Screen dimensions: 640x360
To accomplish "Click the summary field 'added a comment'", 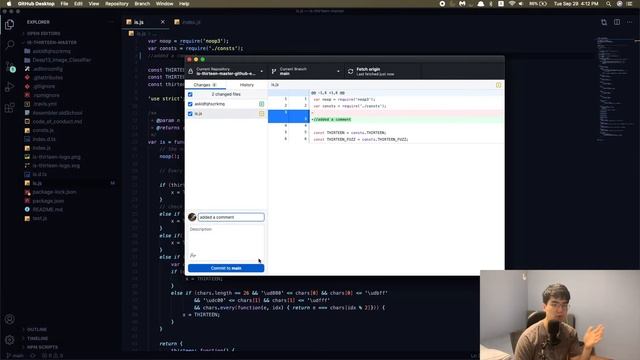I will [x=231, y=217].
